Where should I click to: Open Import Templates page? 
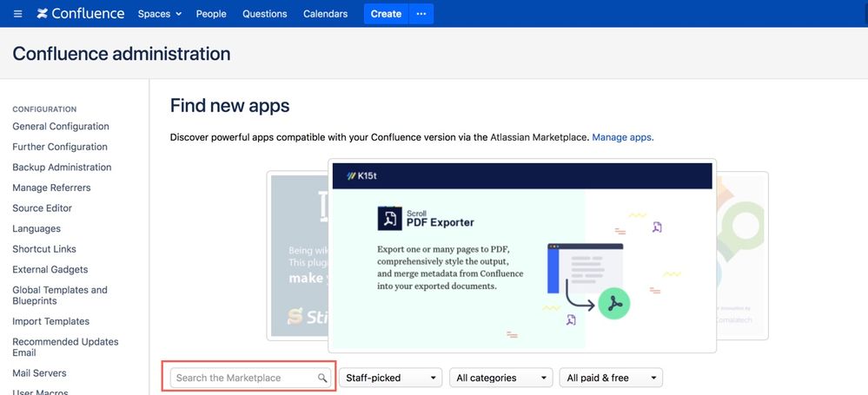coord(51,321)
